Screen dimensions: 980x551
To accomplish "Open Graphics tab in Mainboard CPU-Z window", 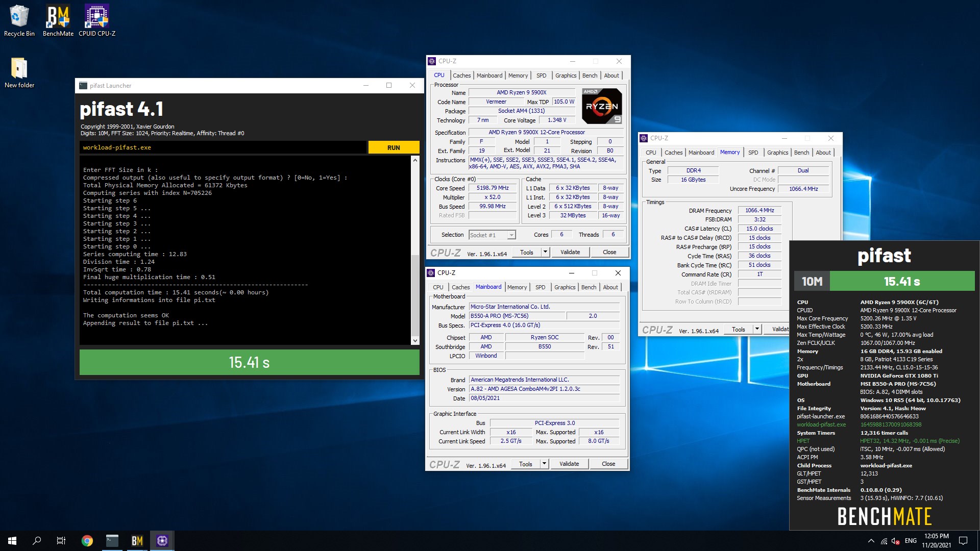I will point(565,287).
